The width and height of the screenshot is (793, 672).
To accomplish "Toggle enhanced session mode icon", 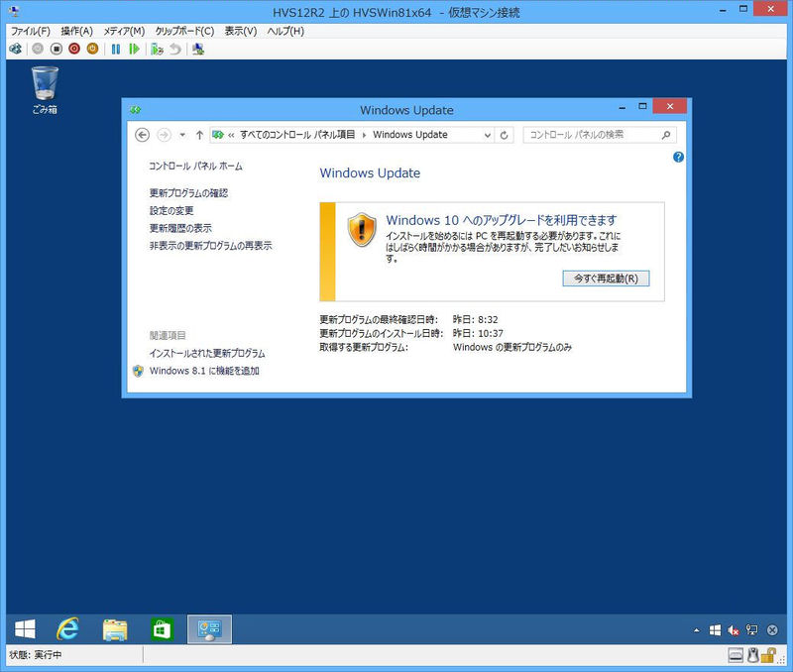I will (x=197, y=49).
